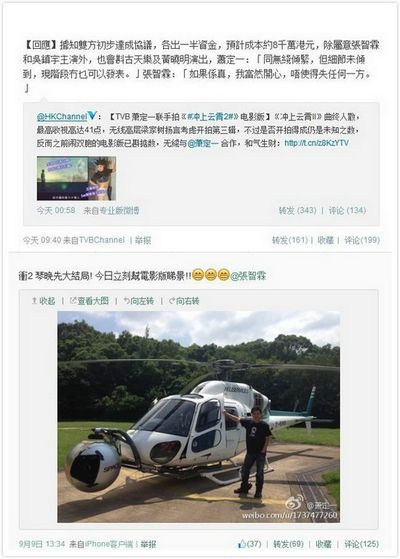Click the helicopter photo
This screenshot has height=559, width=400.
199,417
